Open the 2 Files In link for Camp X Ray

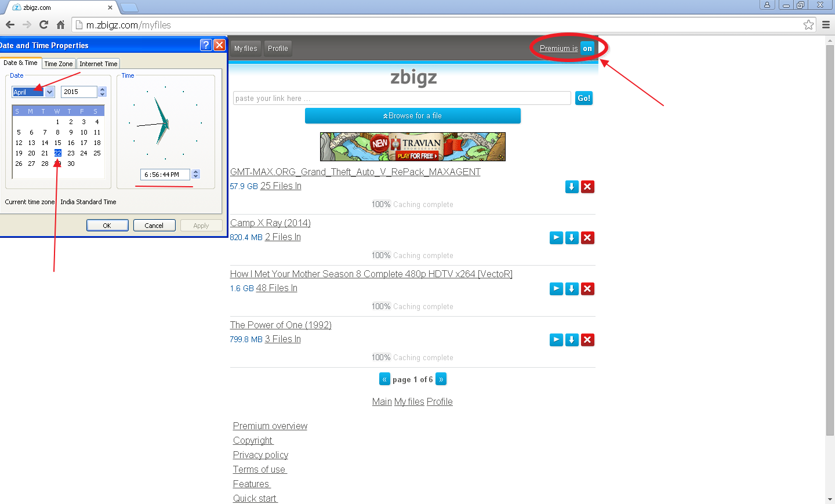[x=283, y=237]
